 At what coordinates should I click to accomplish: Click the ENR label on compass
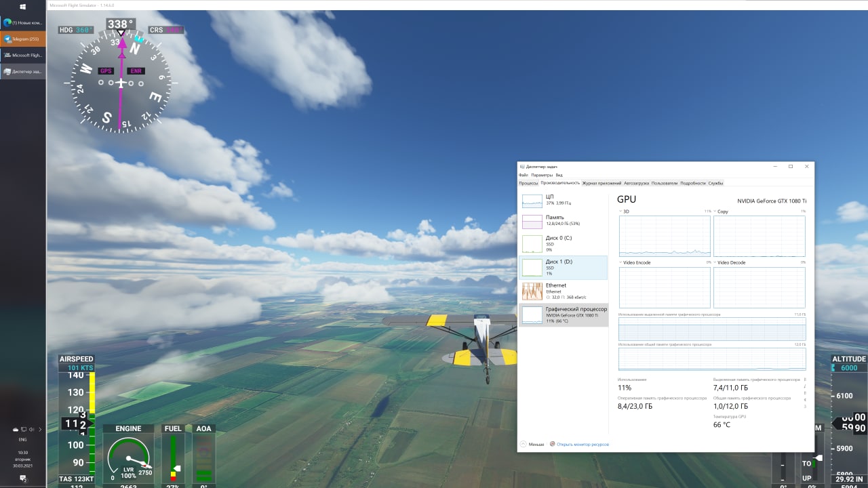[136, 70]
